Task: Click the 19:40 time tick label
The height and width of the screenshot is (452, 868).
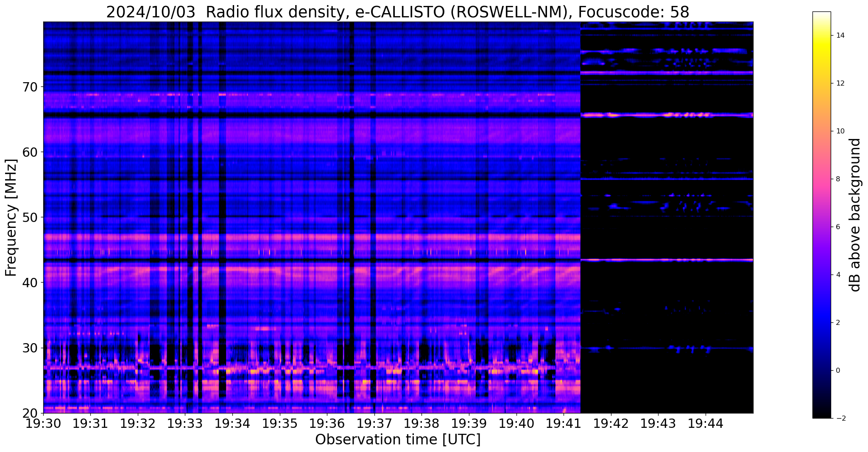Action: (516, 423)
